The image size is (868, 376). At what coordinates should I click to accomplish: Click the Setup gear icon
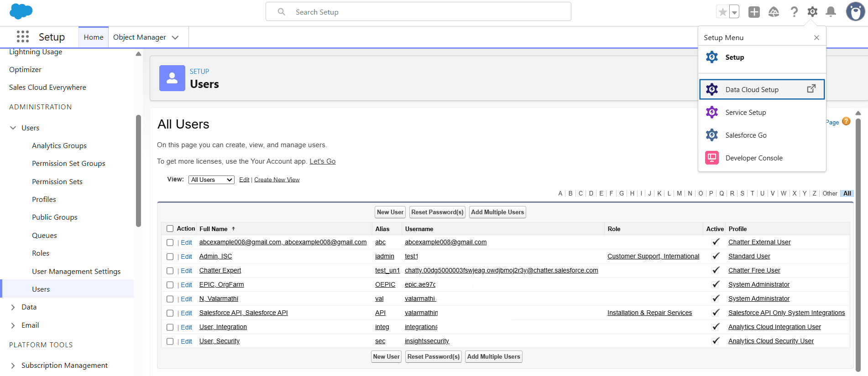pyautogui.click(x=812, y=12)
